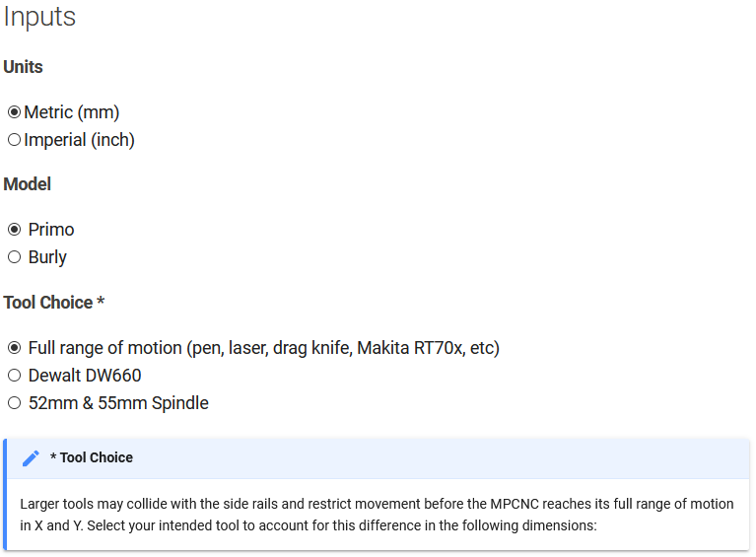Select the Primo model radio button
The image size is (756, 557).
click(x=15, y=229)
